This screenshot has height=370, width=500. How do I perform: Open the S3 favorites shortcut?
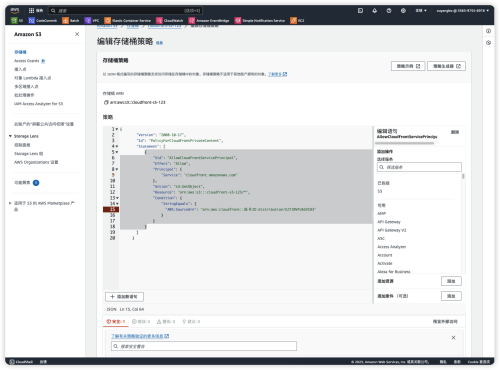tap(17, 21)
